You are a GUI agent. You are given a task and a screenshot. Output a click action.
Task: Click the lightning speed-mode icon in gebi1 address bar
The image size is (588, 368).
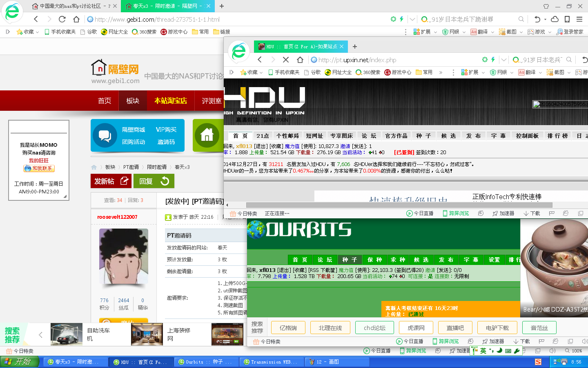coord(401,19)
